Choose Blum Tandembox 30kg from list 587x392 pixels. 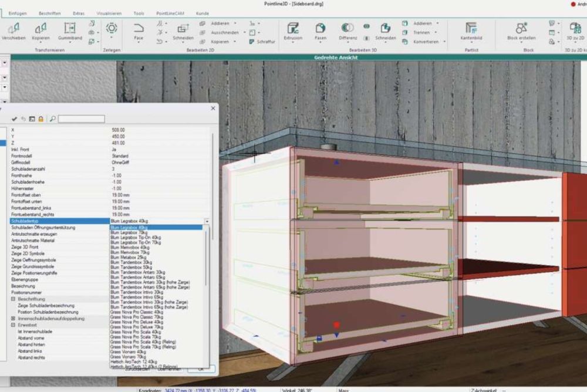131,262
